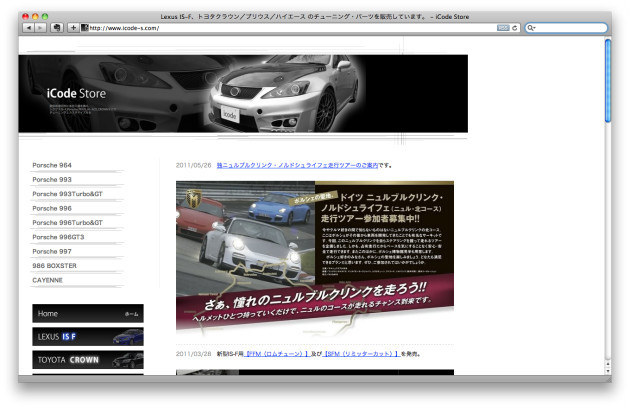Click the vertical scrollbar thumb
Image resolution: width=630 pixels, height=408 pixels.
[x=608, y=80]
